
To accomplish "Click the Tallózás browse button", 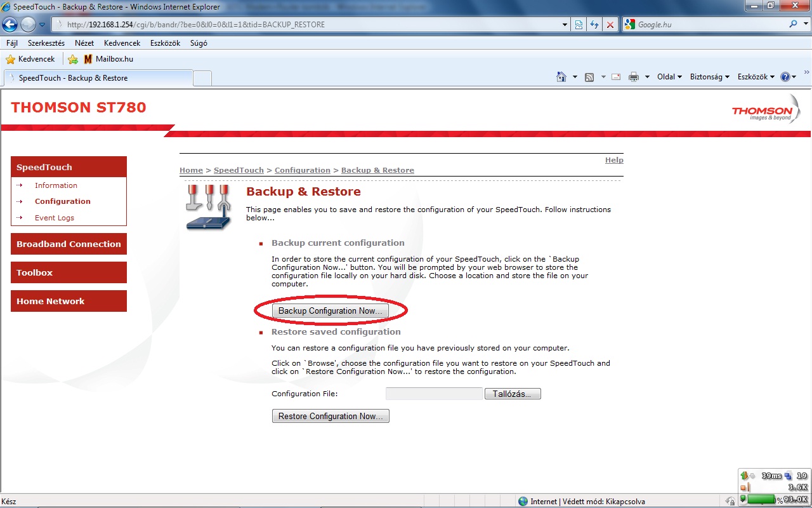I will pos(513,394).
